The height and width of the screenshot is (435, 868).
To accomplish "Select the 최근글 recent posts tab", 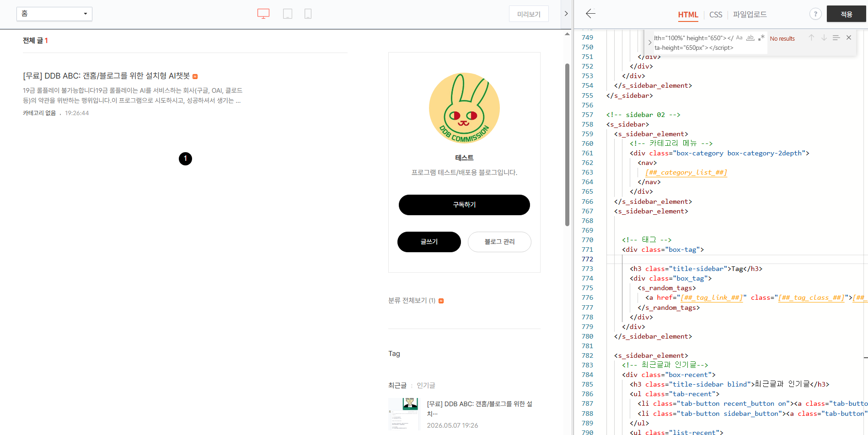I will tap(397, 386).
